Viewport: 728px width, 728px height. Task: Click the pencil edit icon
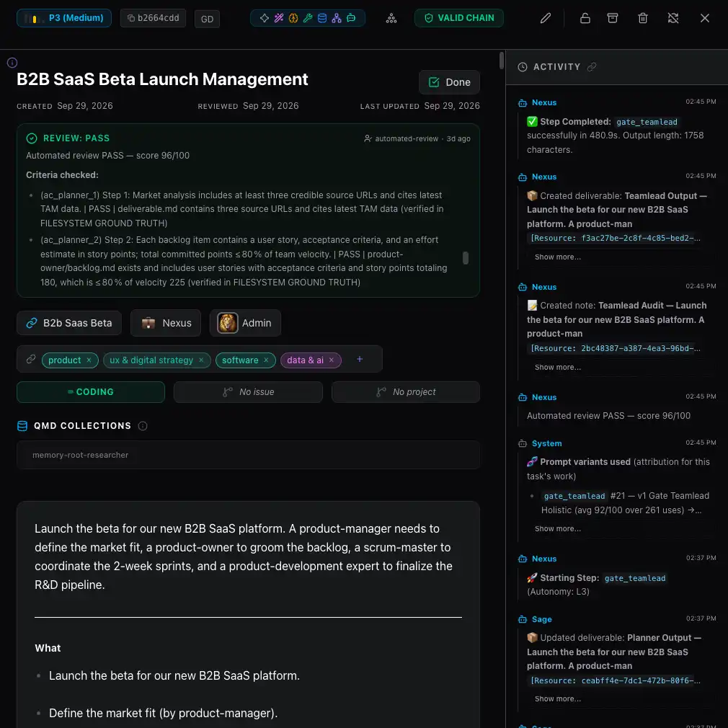tap(546, 18)
